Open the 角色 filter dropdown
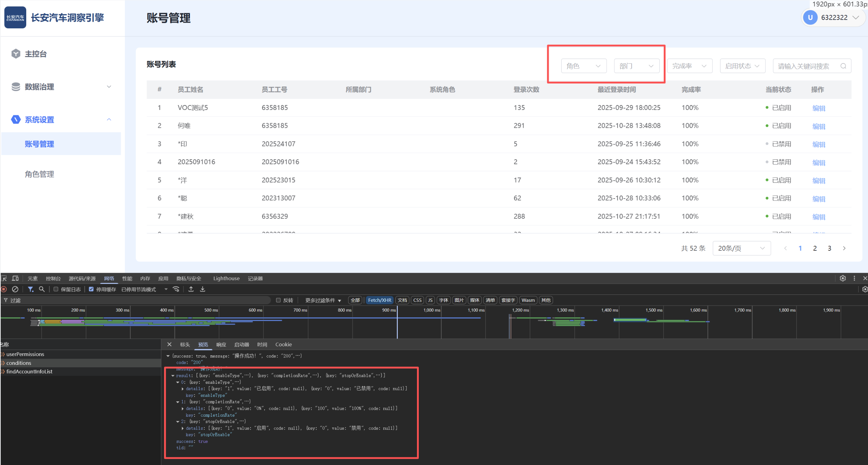This screenshot has height=465, width=868. (583, 66)
